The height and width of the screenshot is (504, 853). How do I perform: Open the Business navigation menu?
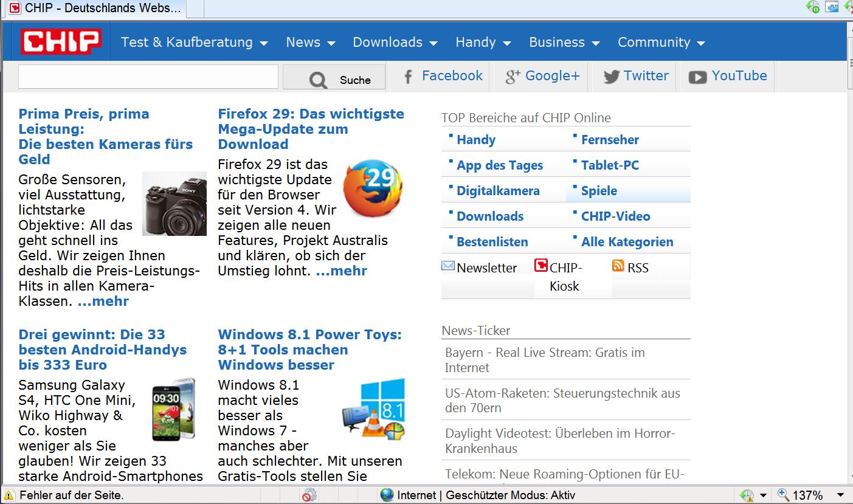(x=557, y=42)
